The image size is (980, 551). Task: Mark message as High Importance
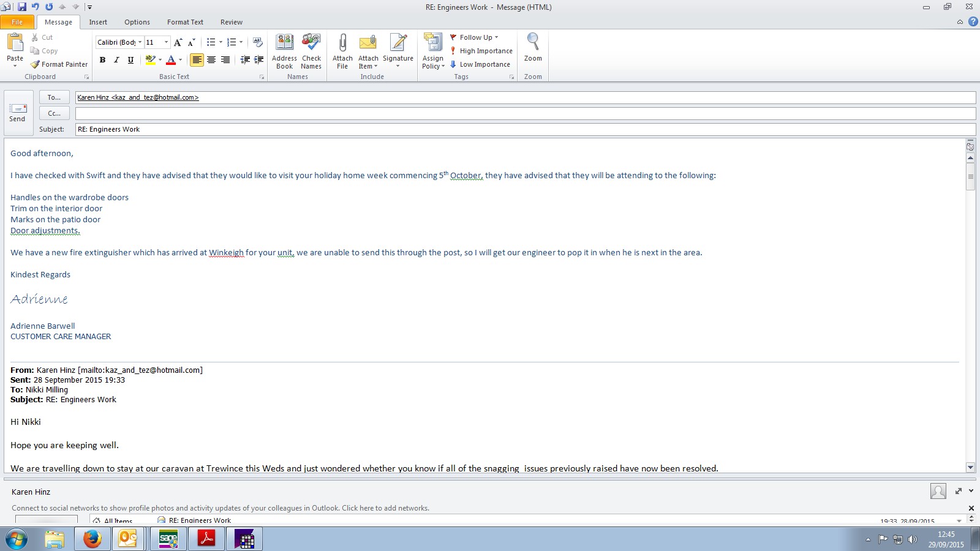[x=481, y=51]
